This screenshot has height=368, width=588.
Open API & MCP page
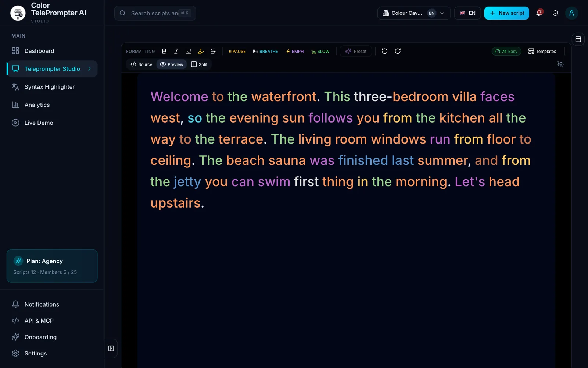(x=52, y=321)
